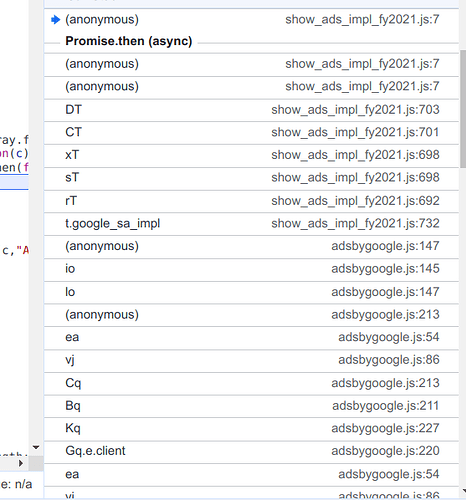Image resolution: width=466 pixels, height=500 pixels.
Task: Select the Cq call stack frame
Action: coord(251,383)
